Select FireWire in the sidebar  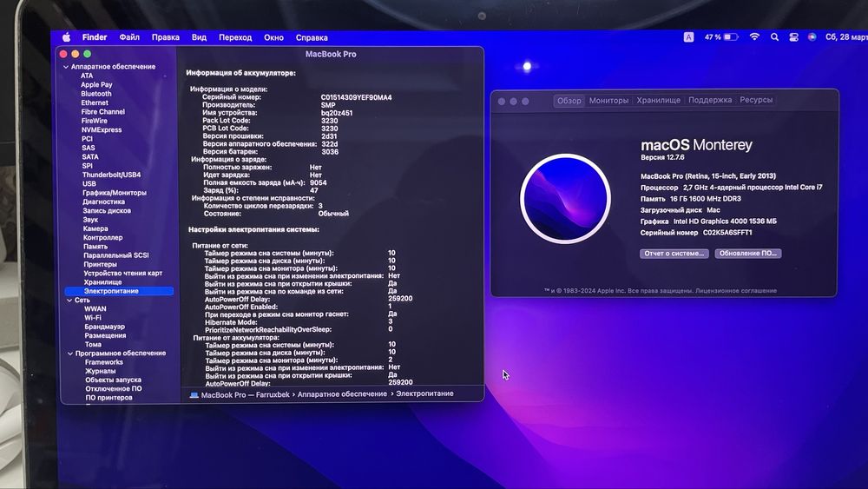point(94,121)
